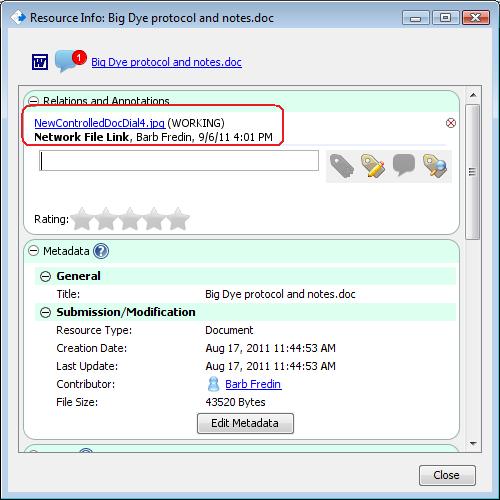Click the annotation text input field
The image size is (500, 500).
tap(179, 161)
